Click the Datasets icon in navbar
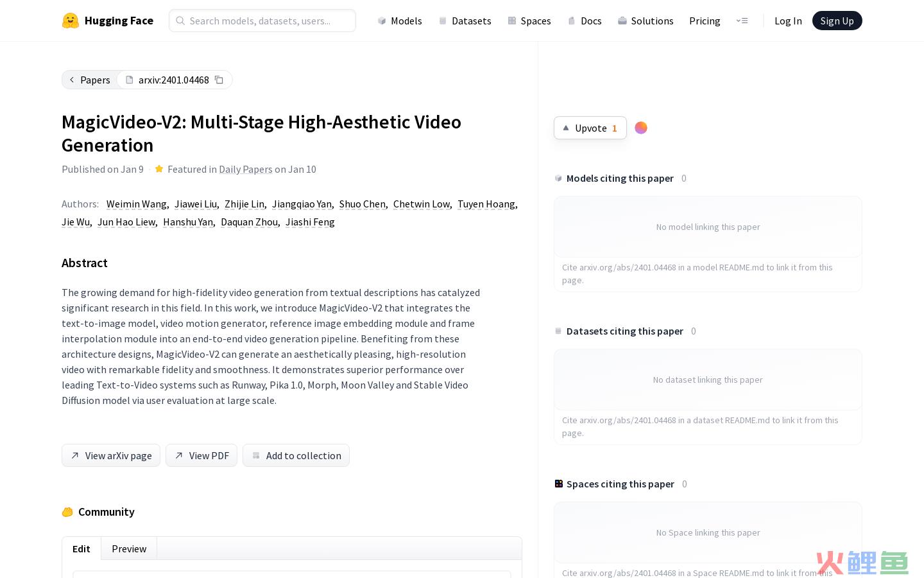 click(x=443, y=21)
